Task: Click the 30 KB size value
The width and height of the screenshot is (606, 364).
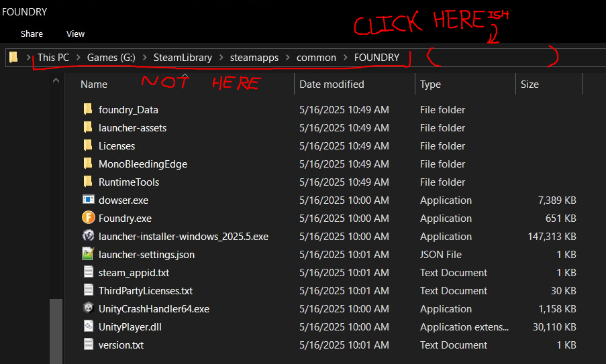Action: [564, 291]
